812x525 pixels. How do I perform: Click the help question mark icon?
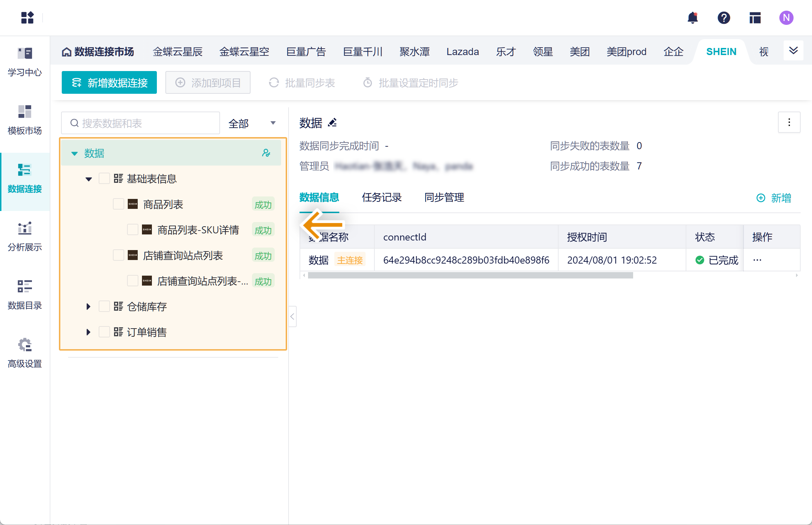[724, 18]
